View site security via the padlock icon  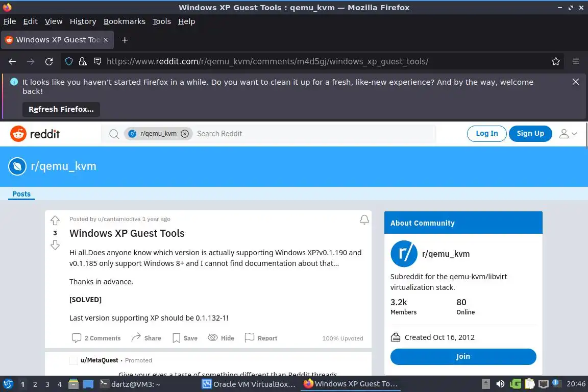tap(83, 61)
